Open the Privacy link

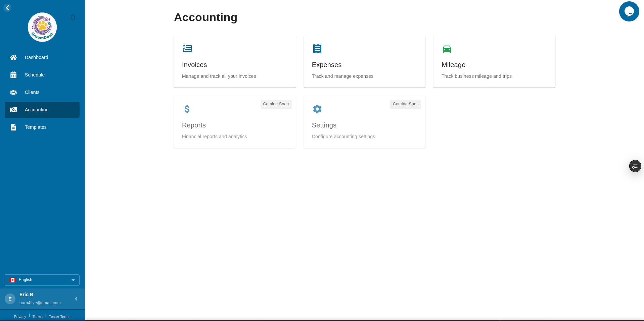(x=20, y=316)
